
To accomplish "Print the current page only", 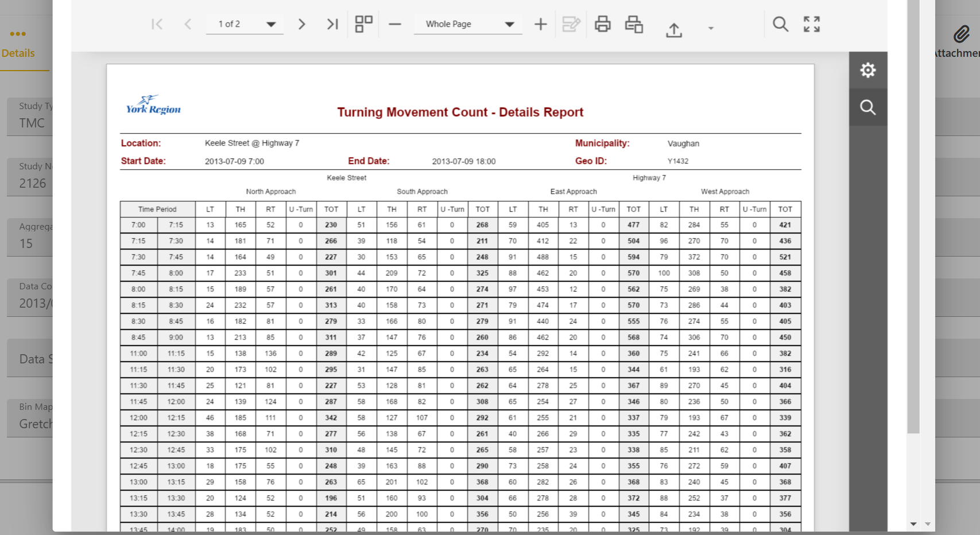I will 634,24.
